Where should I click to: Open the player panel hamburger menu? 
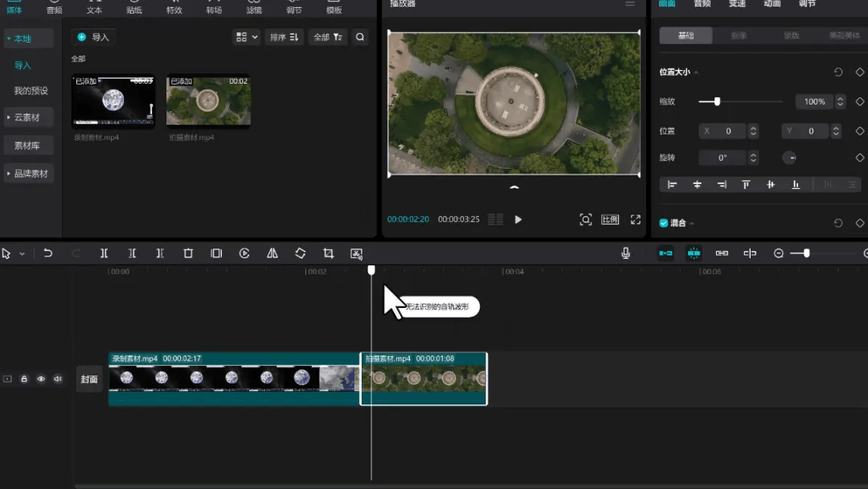click(630, 4)
